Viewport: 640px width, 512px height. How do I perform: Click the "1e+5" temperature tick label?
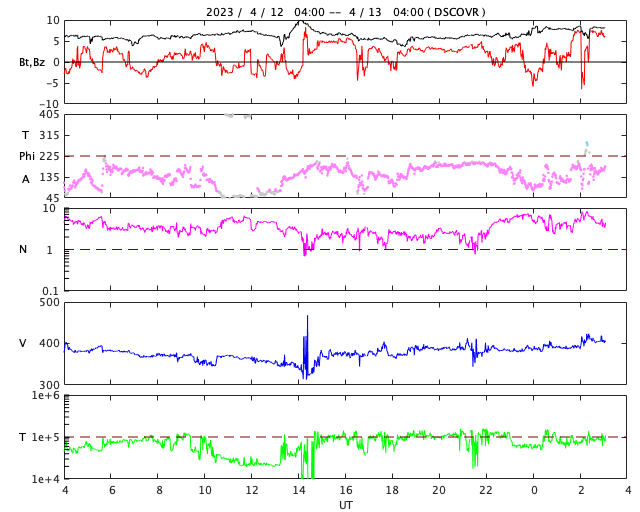click(45, 437)
